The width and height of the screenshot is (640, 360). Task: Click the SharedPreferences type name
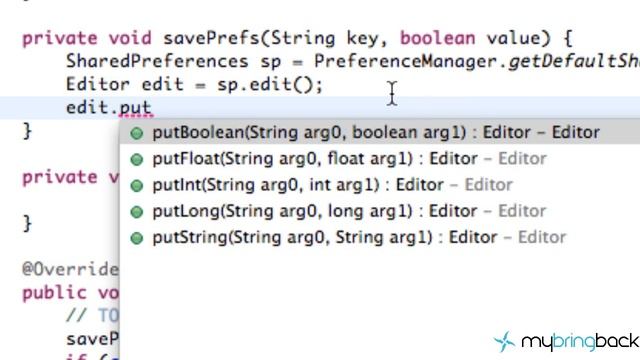coord(157,62)
